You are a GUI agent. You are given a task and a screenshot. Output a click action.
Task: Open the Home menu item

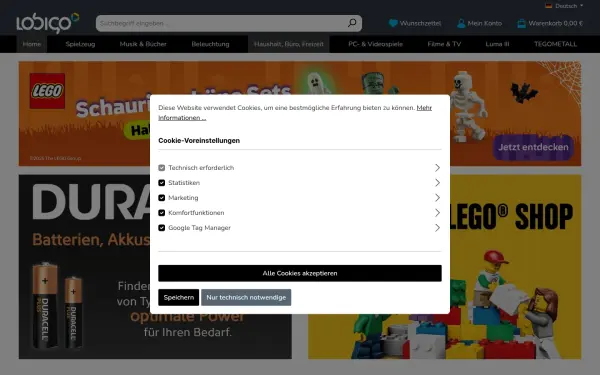[x=32, y=44]
